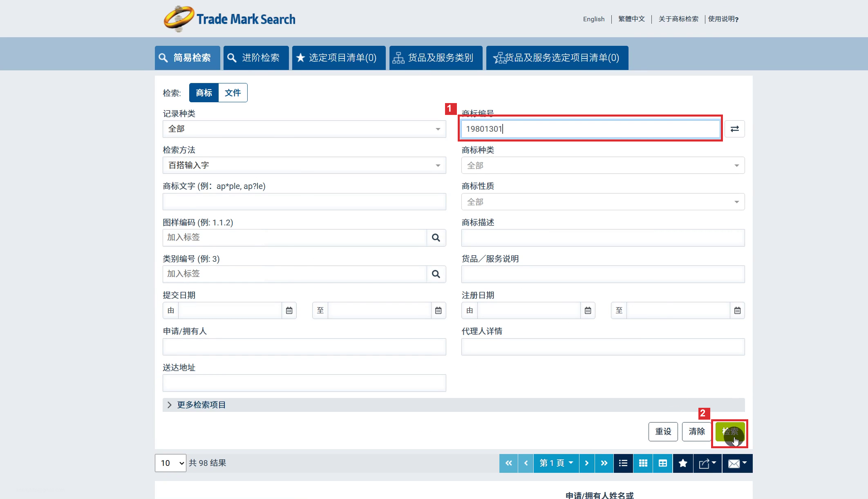Click the Trade Mark Search logo
The height and width of the screenshot is (499, 868).
229,19
